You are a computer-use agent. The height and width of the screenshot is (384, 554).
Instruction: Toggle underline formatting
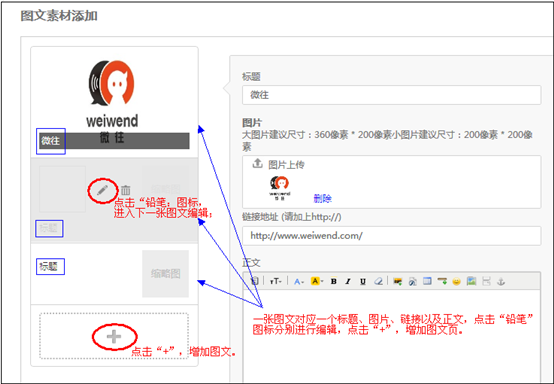(363, 282)
